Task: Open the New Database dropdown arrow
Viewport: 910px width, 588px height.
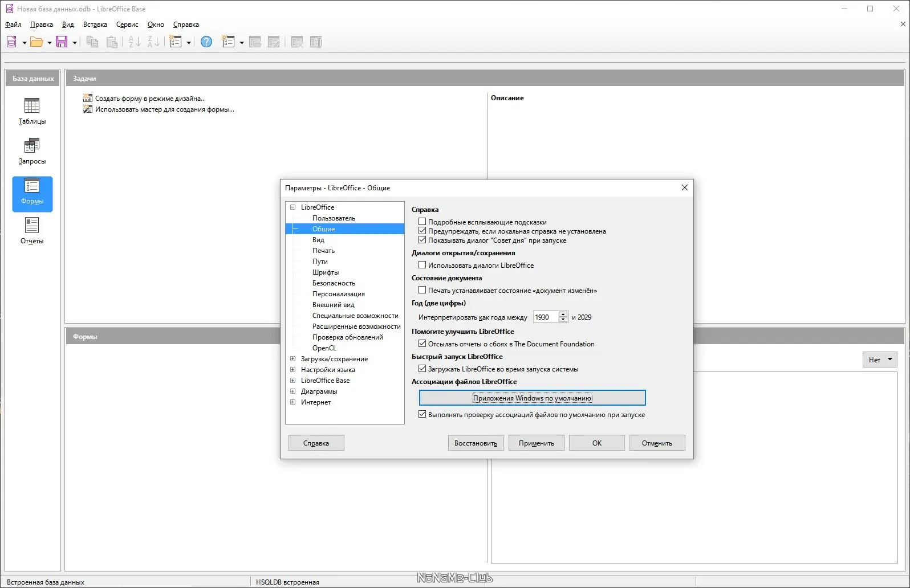Action: point(24,43)
